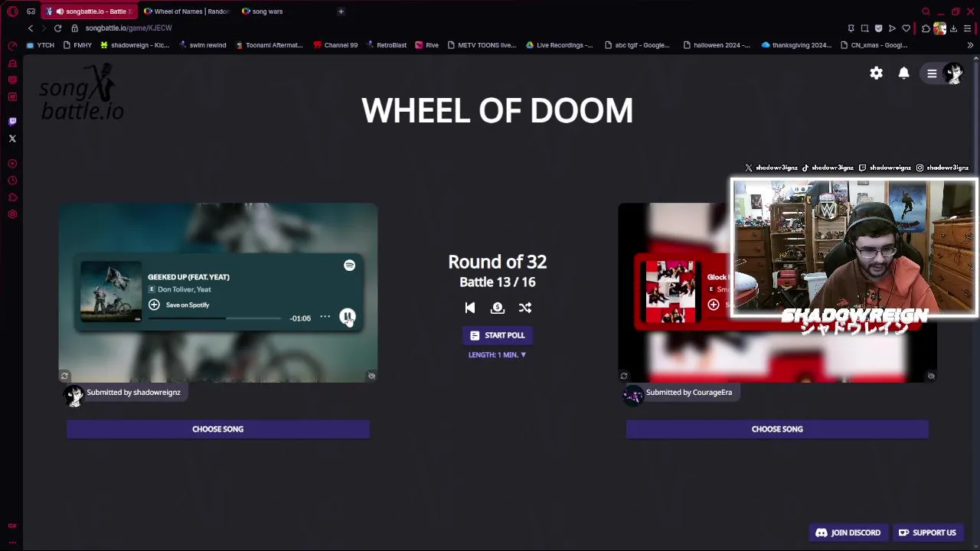Open the Live Recordings bookmark

559,45
